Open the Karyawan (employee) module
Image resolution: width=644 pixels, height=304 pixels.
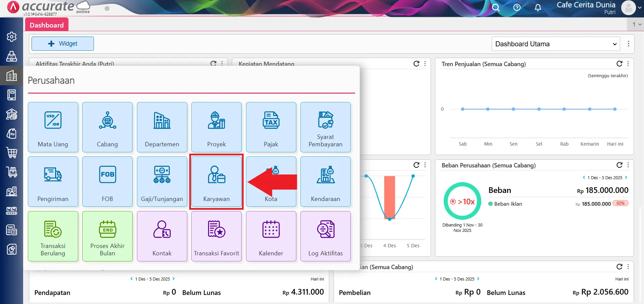point(216,182)
